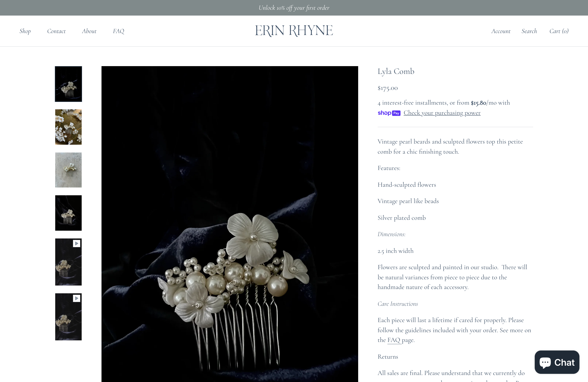Select the gold floral thumbnail
The width and height of the screenshot is (588, 382).
pyautogui.click(x=68, y=127)
